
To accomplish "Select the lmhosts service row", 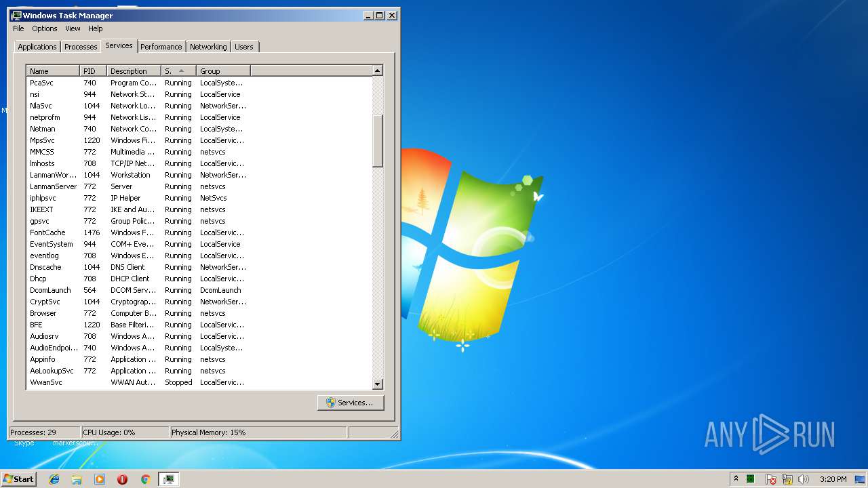I will 199,163.
